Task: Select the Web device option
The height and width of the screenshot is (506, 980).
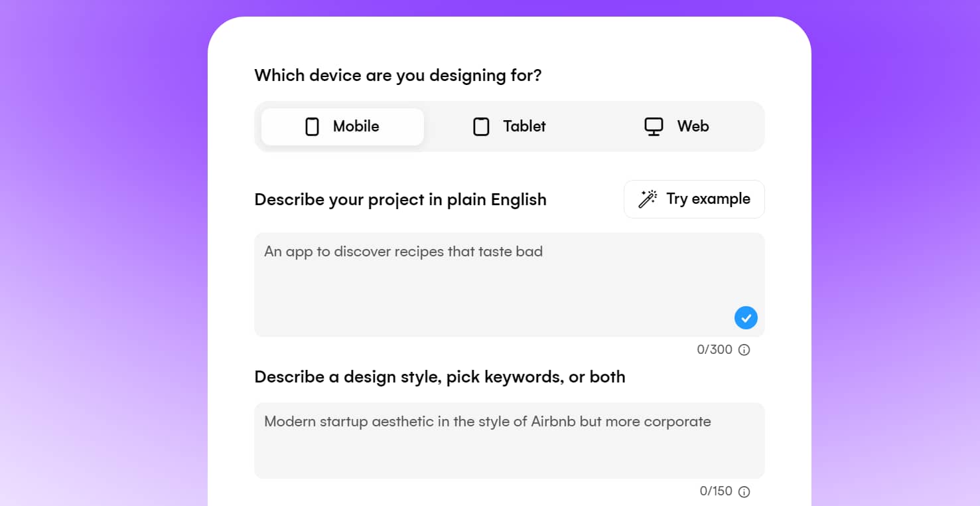Action: (x=676, y=126)
